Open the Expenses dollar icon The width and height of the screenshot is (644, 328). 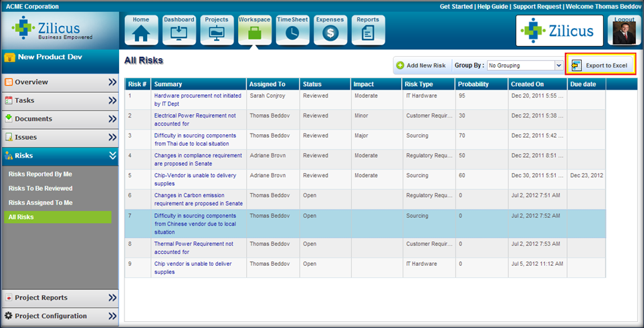(330, 30)
